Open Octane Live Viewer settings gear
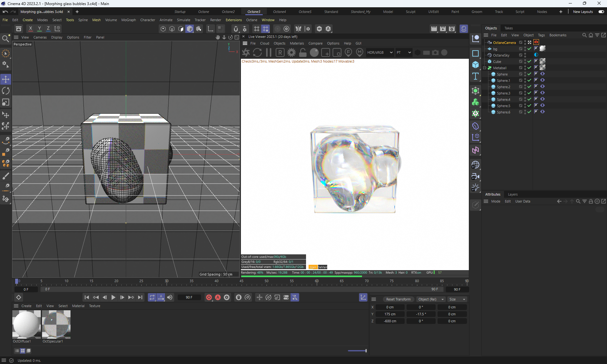The width and height of the screenshot is (607, 364). tap(291, 53)
